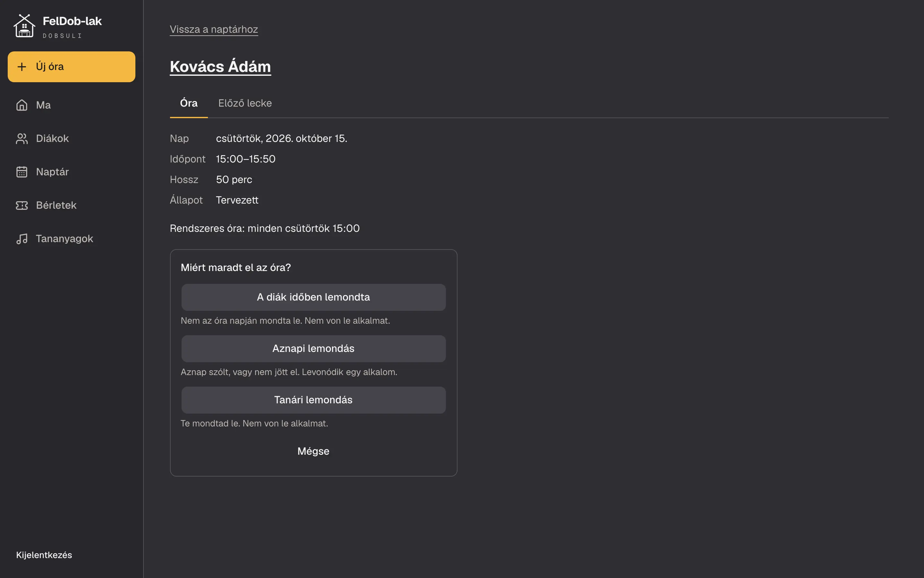Click the calendar icon beside Naptár
This screenshot has width=924, height=578.
(x=22, y=172)
